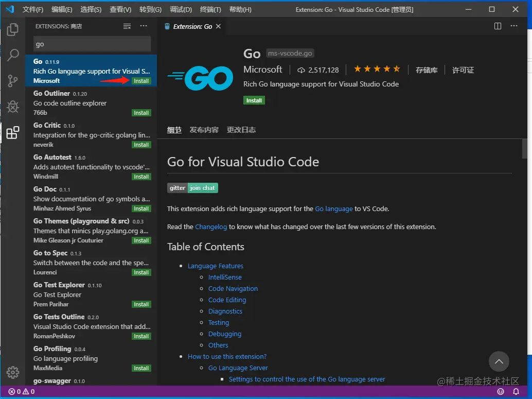Clear extensions search results icon
Image resolution: width=532 pixels, height=399 pixels.
coord(127,26)
